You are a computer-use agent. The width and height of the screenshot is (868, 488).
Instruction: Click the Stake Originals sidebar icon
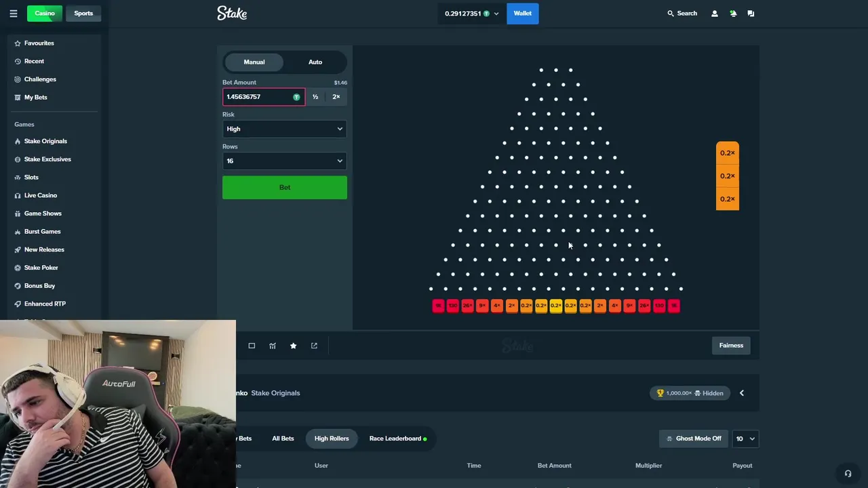click(18, 141)
